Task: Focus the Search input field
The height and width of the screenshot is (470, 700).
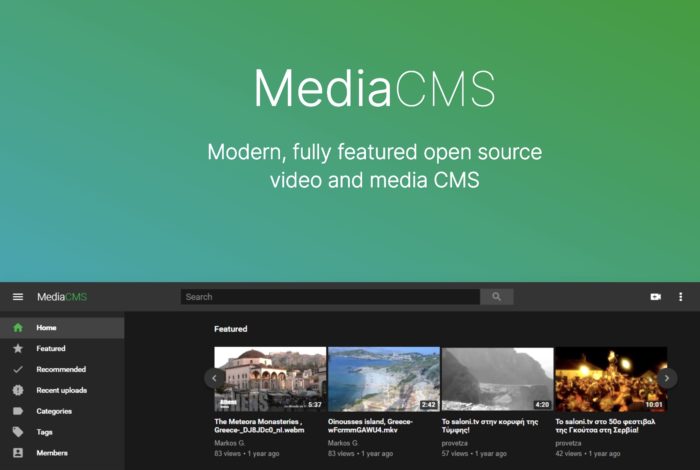Action: pos(330,297)
